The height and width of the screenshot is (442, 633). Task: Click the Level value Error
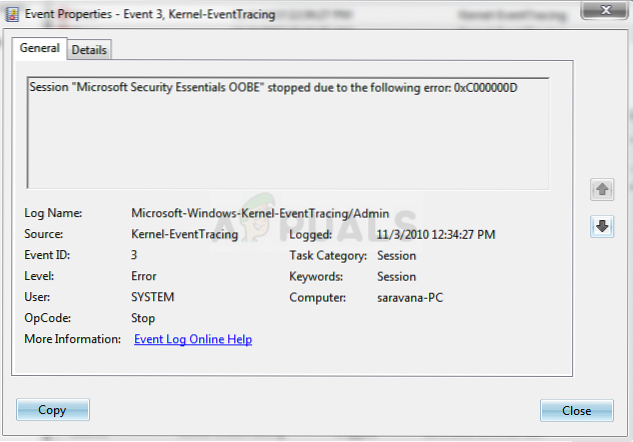pyautogui.click(x=144, y=277)
